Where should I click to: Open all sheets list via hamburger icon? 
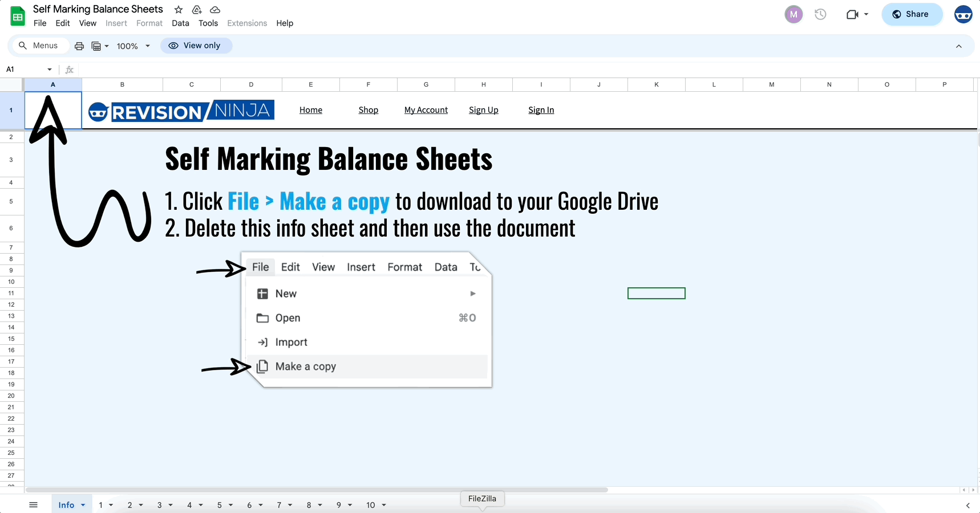(x=33, y=504)
